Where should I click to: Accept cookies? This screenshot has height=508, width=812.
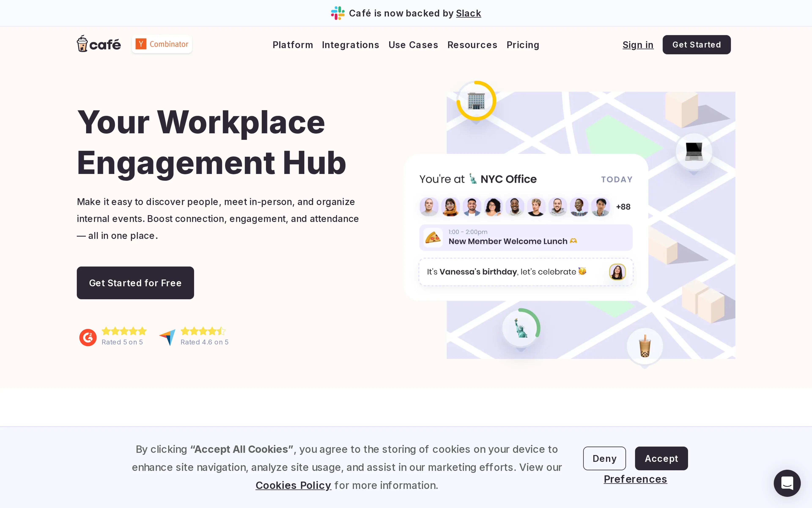pyautogui.click(x=661, y=458)
